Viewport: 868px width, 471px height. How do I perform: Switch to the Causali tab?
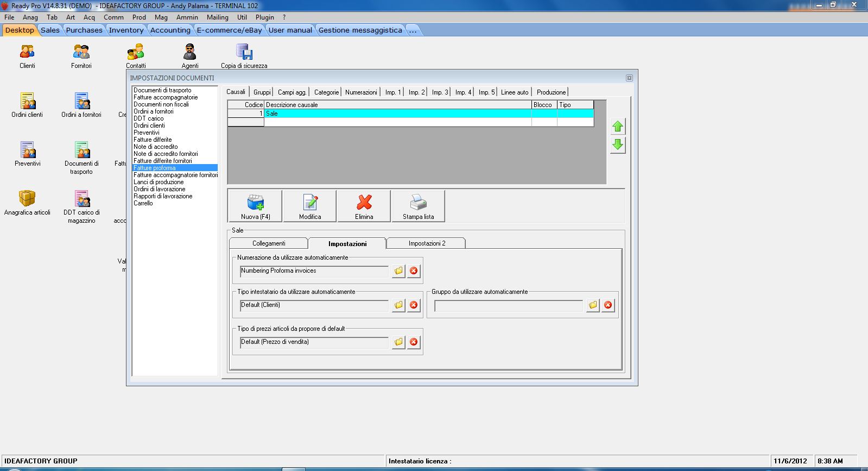[236, 92]
